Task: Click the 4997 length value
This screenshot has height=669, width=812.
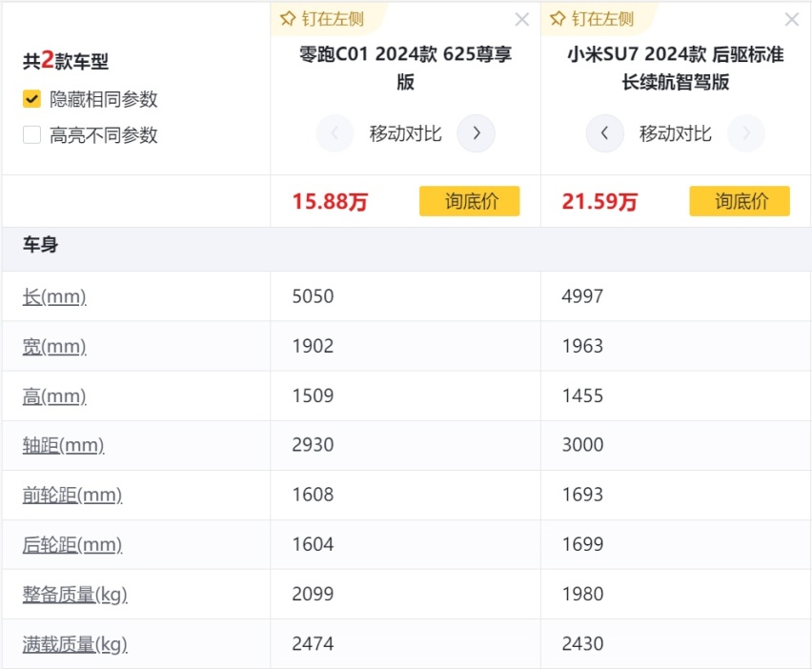Action: [x=582, y=296]
